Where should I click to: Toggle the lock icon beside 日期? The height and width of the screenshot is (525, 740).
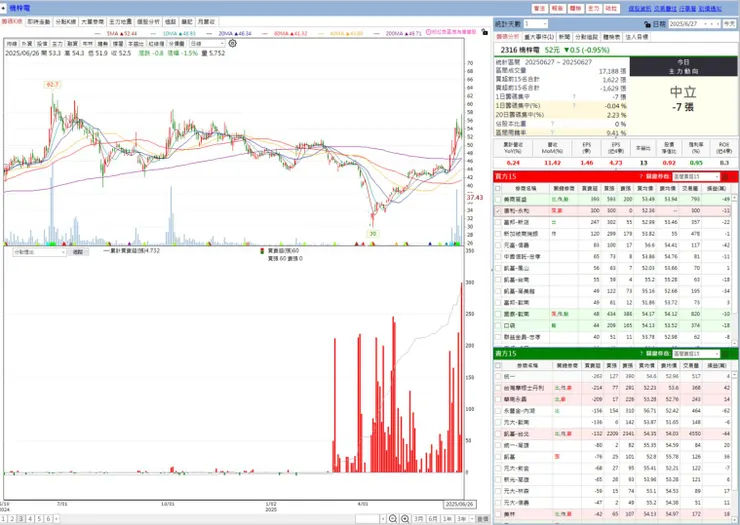(x=647, y=24)
